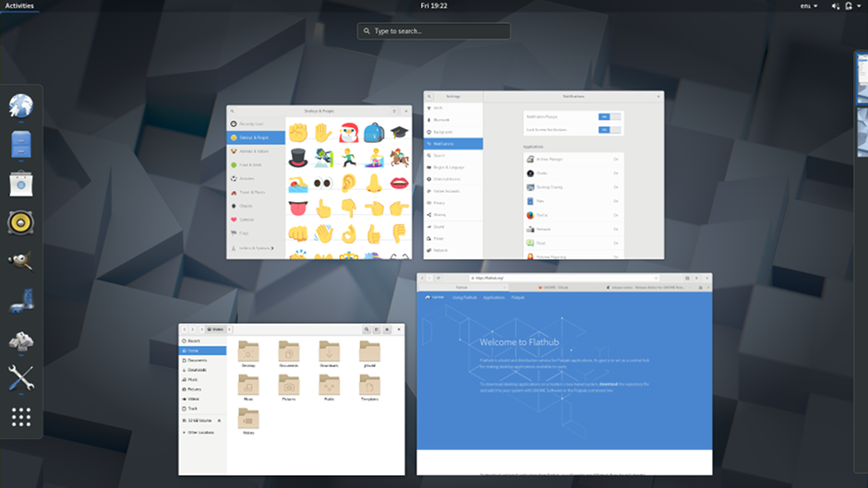Image resolution: width=868 pixels, height=488 pixels.
Task: Pick the thumbs up emoji
Action: point(374,234)
